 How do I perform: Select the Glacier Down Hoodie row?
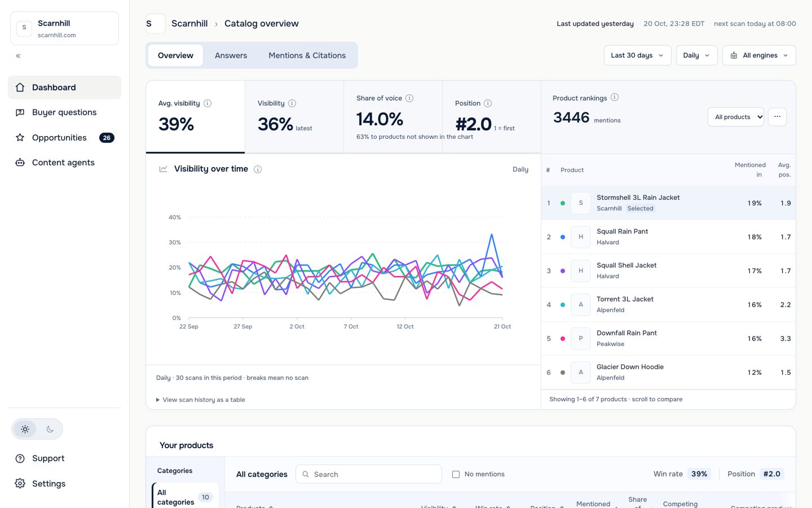click(668, 373)
